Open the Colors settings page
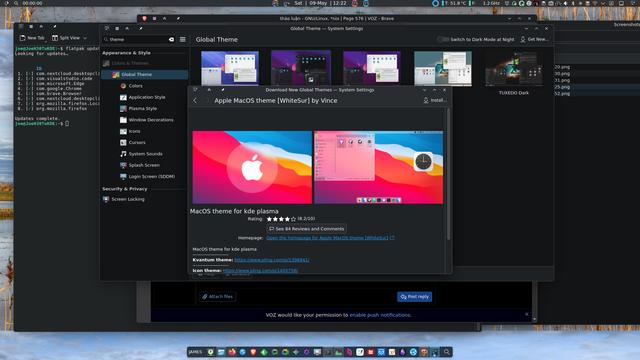The width and height of the screenshot is (640, 360). click(x=135, y=86)
